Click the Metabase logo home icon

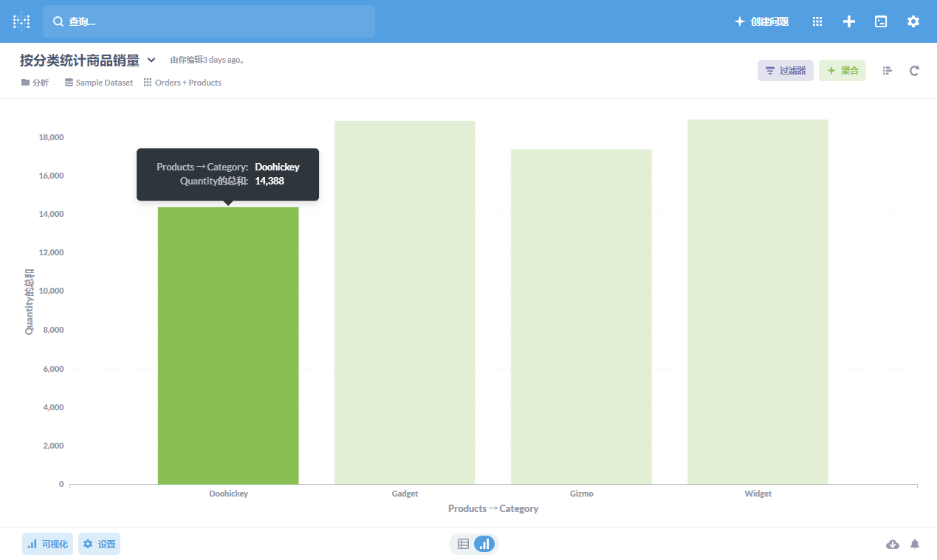21,21
